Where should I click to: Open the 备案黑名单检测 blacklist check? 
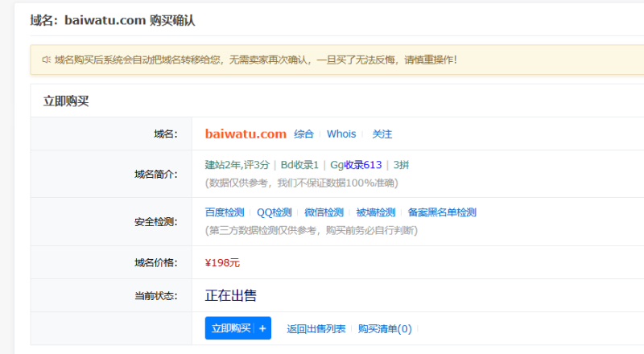(442, 212)
